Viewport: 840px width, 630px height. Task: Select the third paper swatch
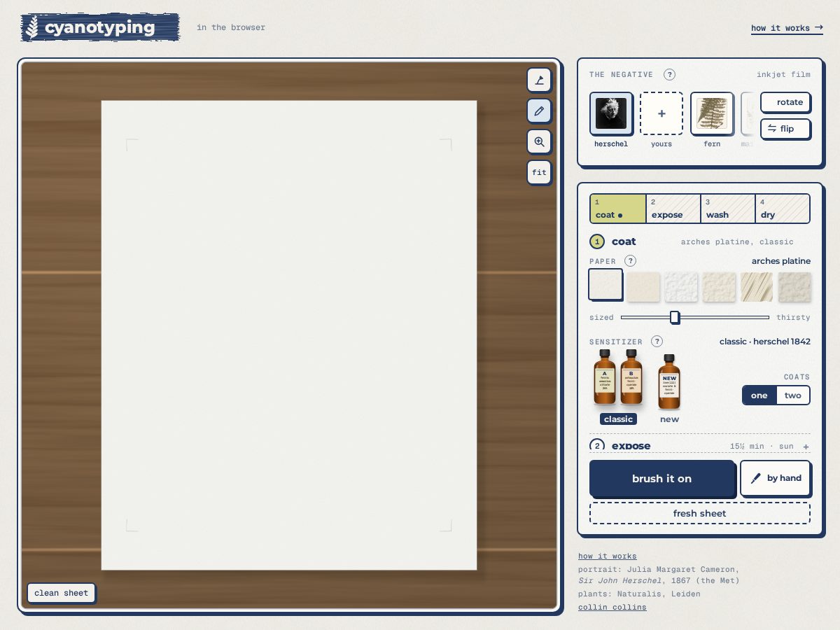pos(681,286)
